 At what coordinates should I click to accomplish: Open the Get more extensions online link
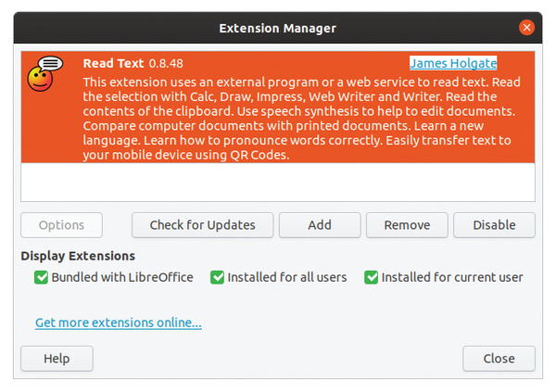[x=119, y=323]
